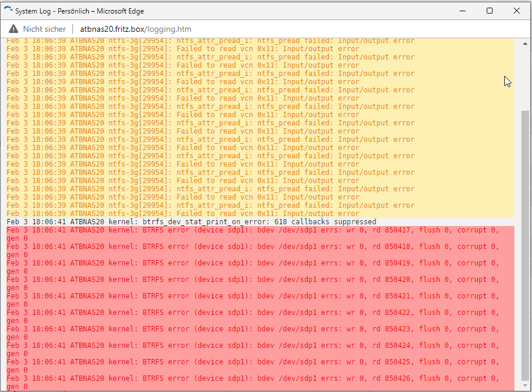
Task: Click the scrollbar up arrow
Action: tap(525, 44)
